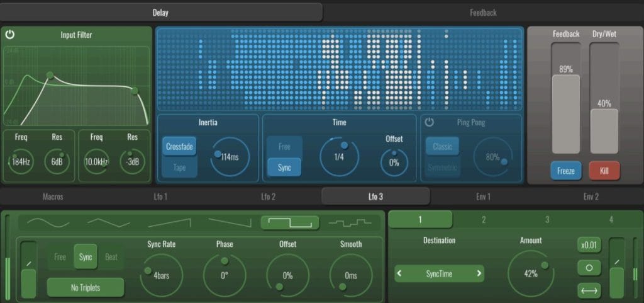Viewport: 644px width, 303px height.
Task: Pick the square wave LFO shape
Action: point(289,222)
